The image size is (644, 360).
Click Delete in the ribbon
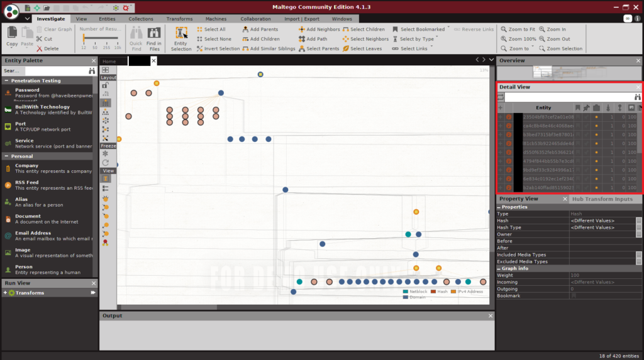[x=40, y=48]
